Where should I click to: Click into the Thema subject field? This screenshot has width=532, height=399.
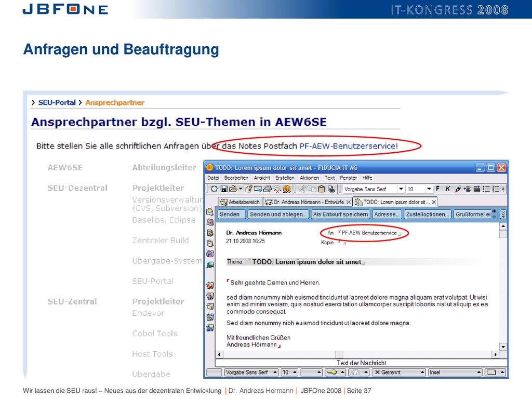tap(307, 262)
